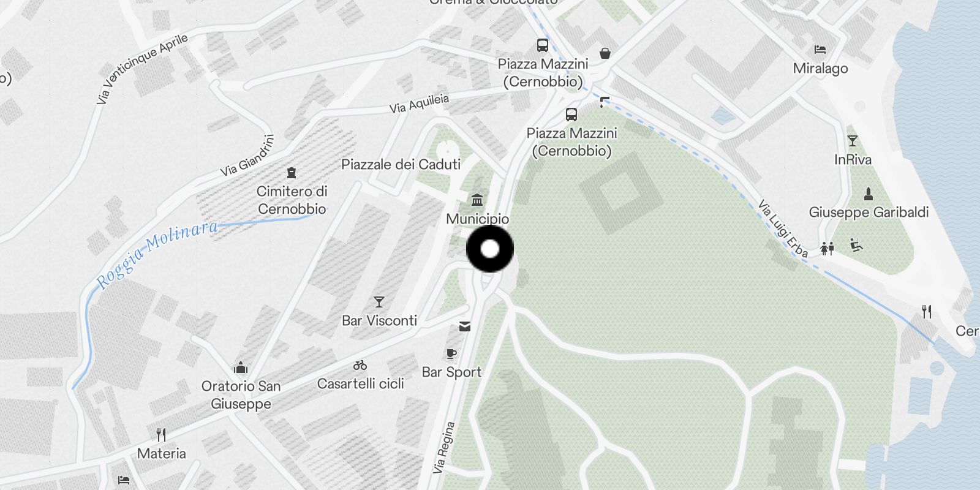Click the Roggia Molinara stream label
Viewport: 980px width, 490px height.
point(157,254)
